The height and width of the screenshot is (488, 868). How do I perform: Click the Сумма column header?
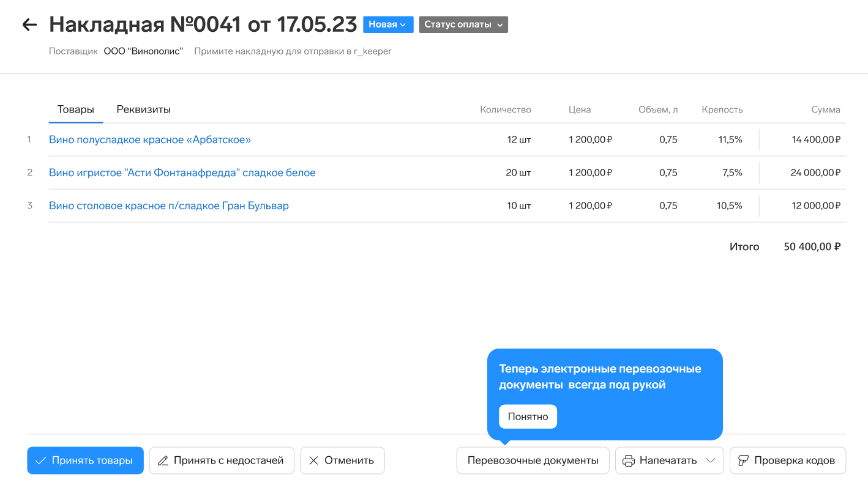825,109
